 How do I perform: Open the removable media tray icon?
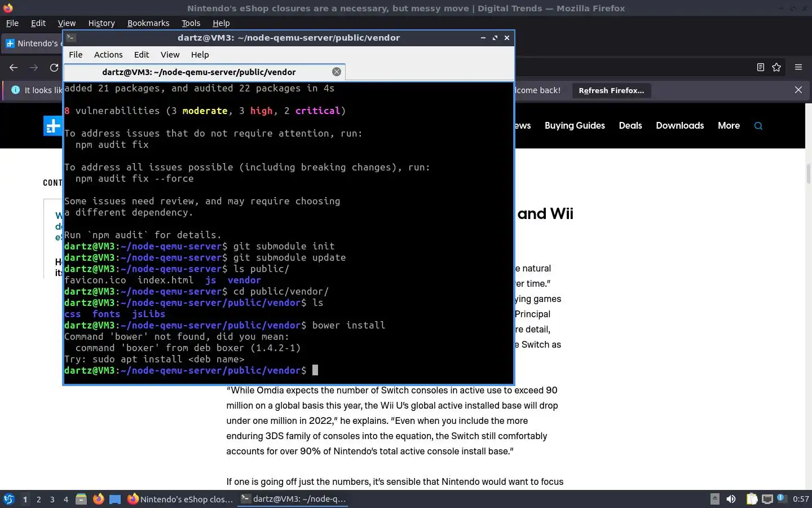coord(714,499)
